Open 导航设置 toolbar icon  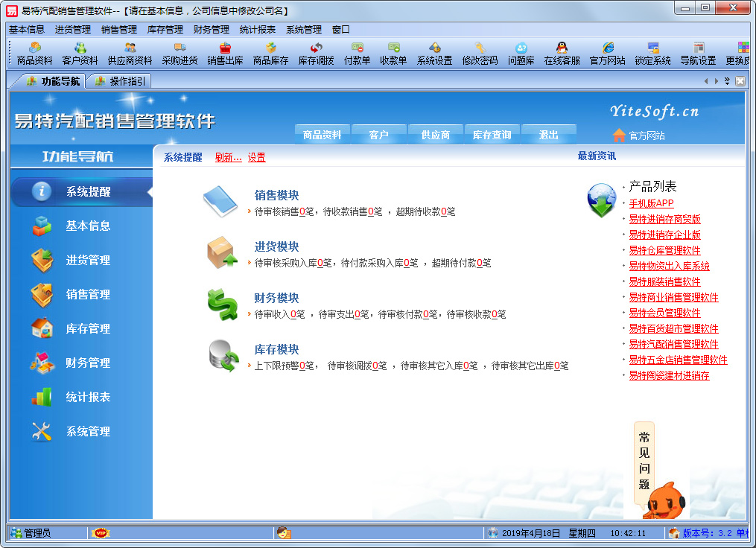[x=698, y=54]
